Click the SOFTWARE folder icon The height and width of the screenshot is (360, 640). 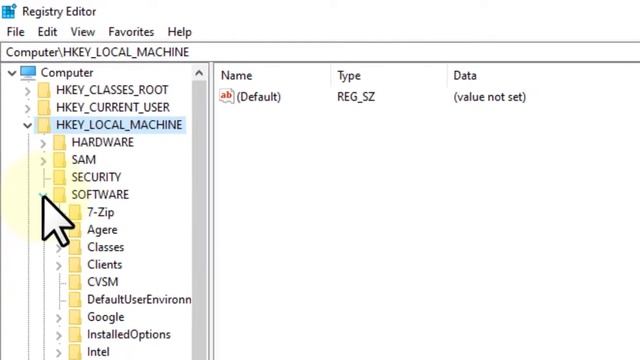60,195
